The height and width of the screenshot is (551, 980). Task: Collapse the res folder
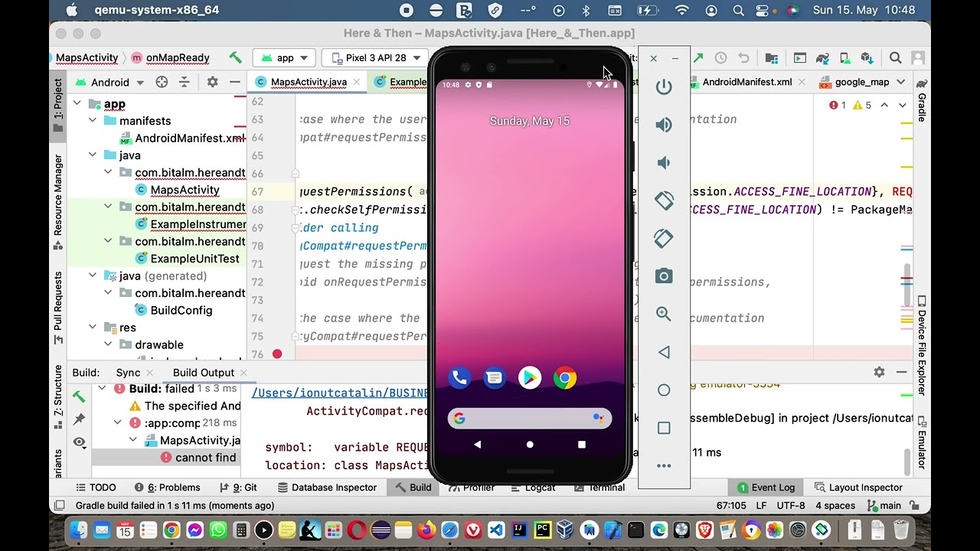(x=93, y=328)
